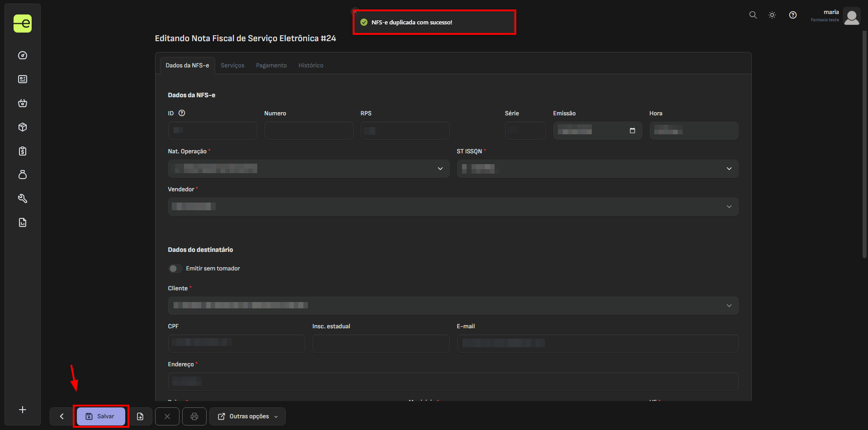Viewport: 868px width, 430px height.
Task: Click the print icon button
Action: pos(194,416)
